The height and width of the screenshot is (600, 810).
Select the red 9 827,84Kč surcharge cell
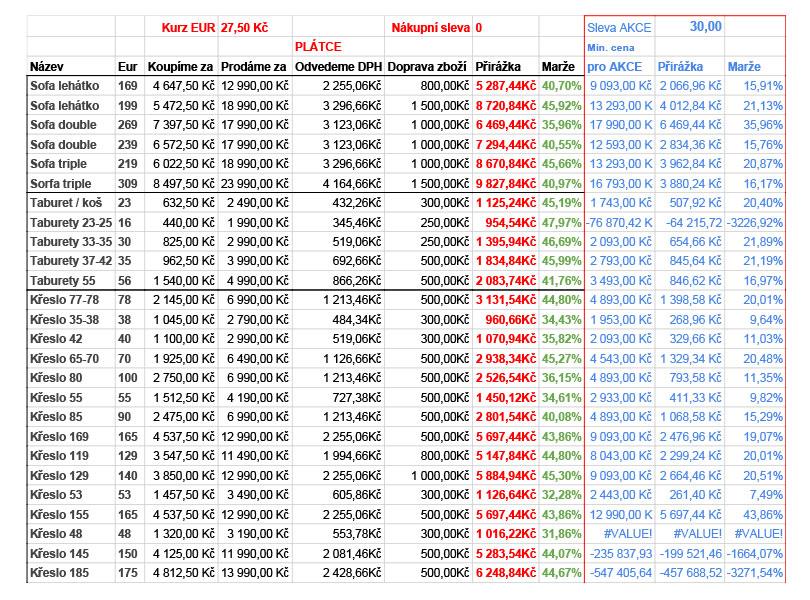click(506, 183)
